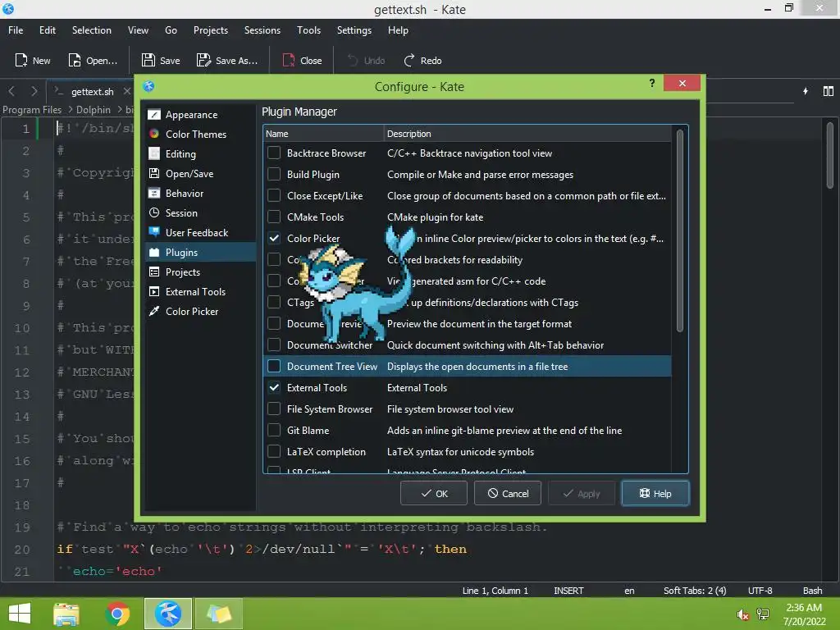This screenshot has height=630, width=840.
Task: Open Bash syntax mode selector
Action: click(x=812, y=591)
